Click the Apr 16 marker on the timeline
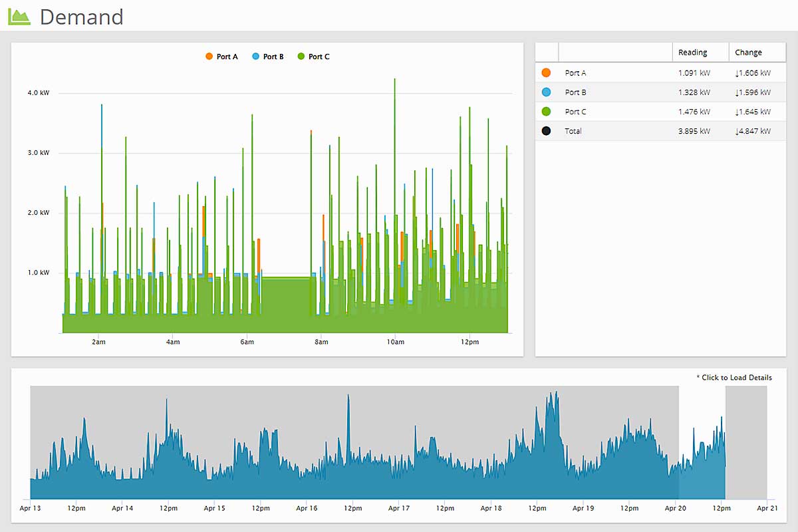Viewport: 798px width, 532px height. (307, 509)
